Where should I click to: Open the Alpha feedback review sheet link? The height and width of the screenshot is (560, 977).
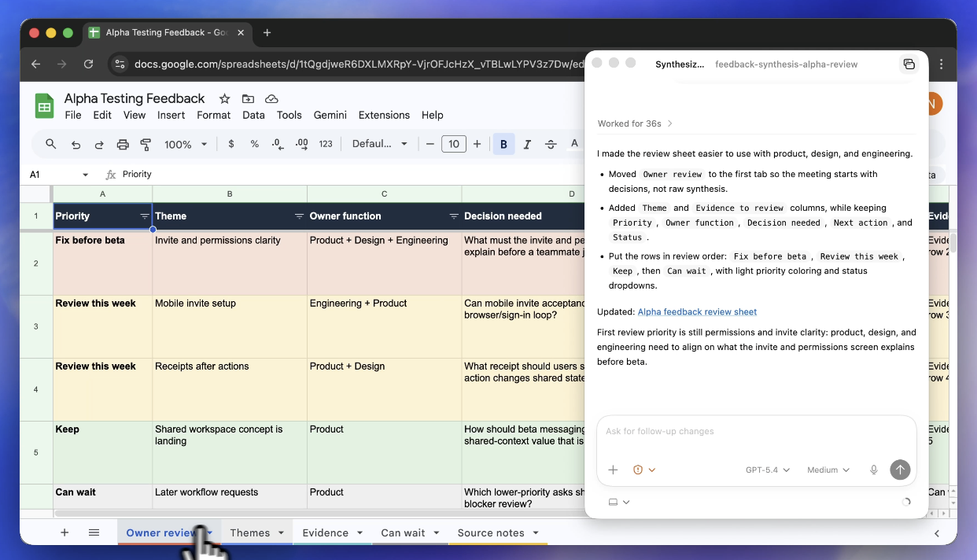697,311
